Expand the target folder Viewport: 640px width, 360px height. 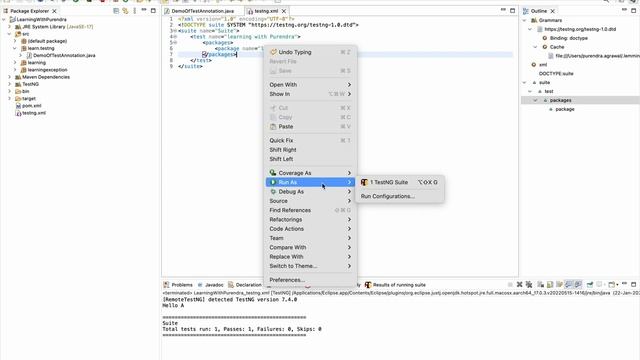point(9,98)
